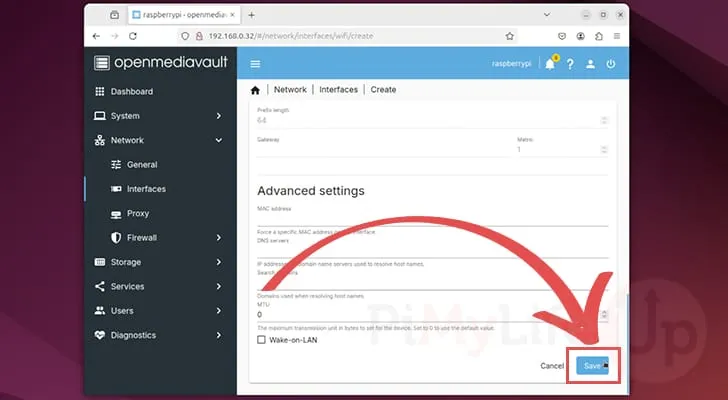Image resolution: width=728 pixels, height=400 pixels.
Task: Open the browser tab list dropdown
Action: tap(547, 15)
